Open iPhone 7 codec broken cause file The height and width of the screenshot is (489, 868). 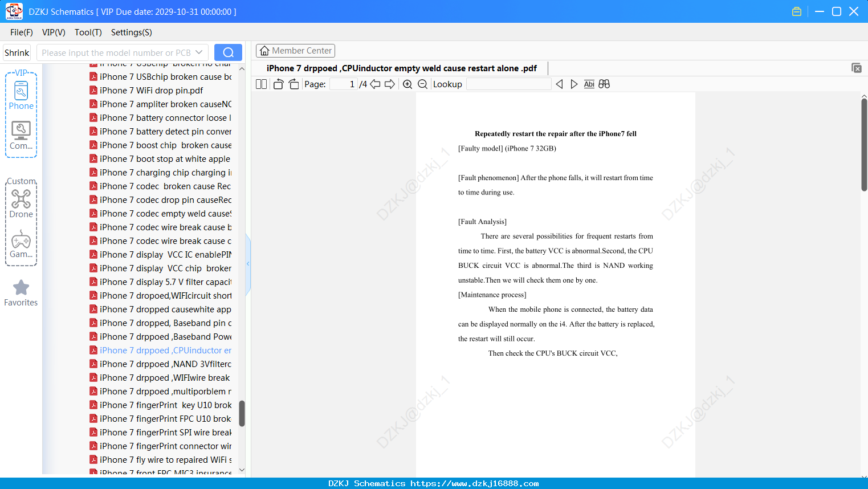[x=160, y=186]
